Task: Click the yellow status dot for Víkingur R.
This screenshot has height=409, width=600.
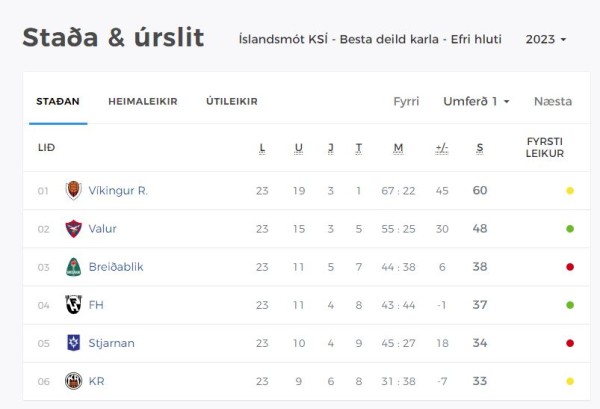Action: point(570,191)
